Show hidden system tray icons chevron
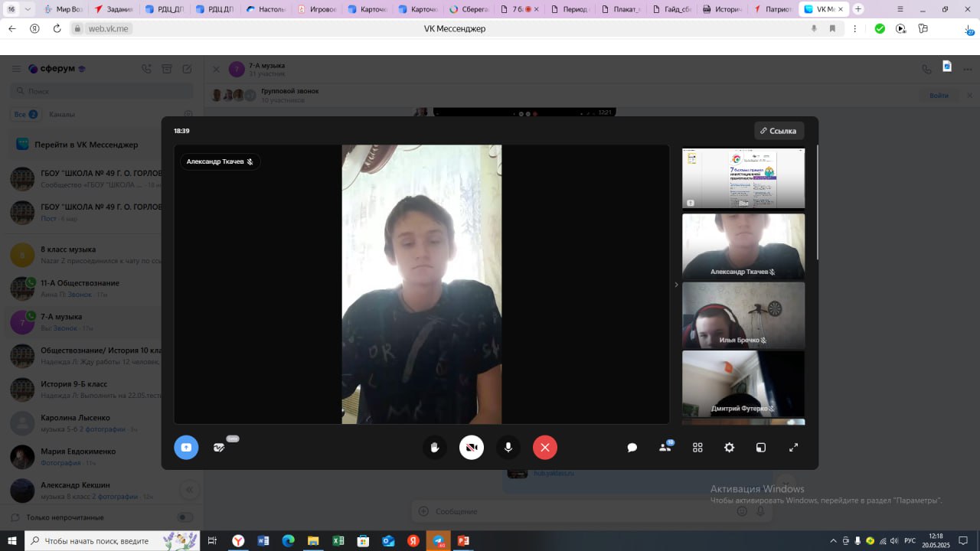This screenshot has width=980, height=551. point(833,541)
